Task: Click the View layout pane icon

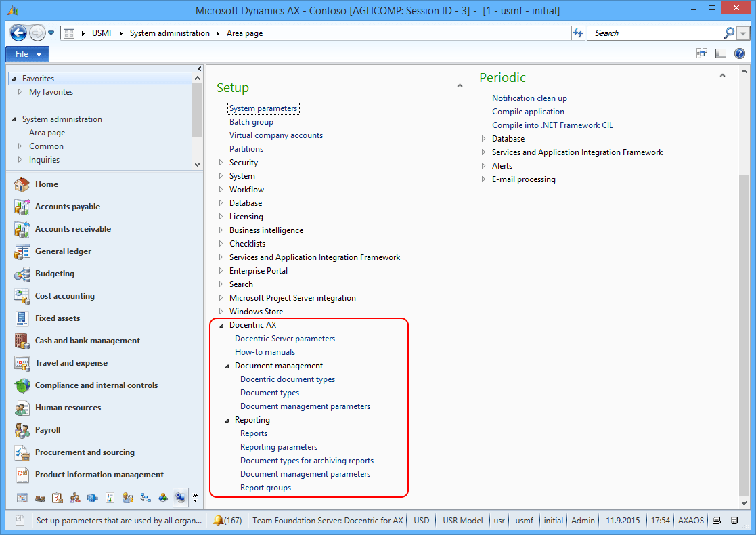Action: pyautogui.click(x=721, y=53)
